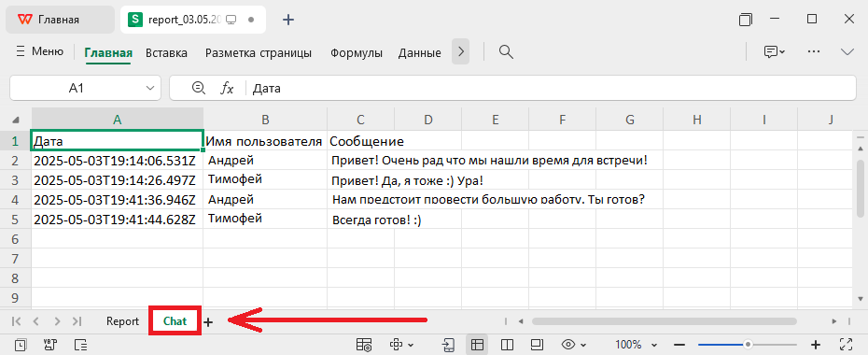Open a new document tab with plus
Screen dimensions: 868x355
(287, 20)
